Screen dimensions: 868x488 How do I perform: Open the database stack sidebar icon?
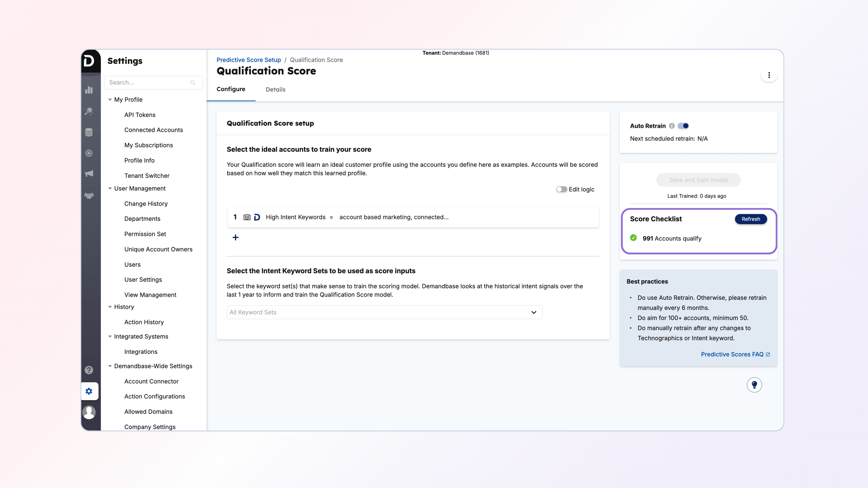click(x=89, y=132)
